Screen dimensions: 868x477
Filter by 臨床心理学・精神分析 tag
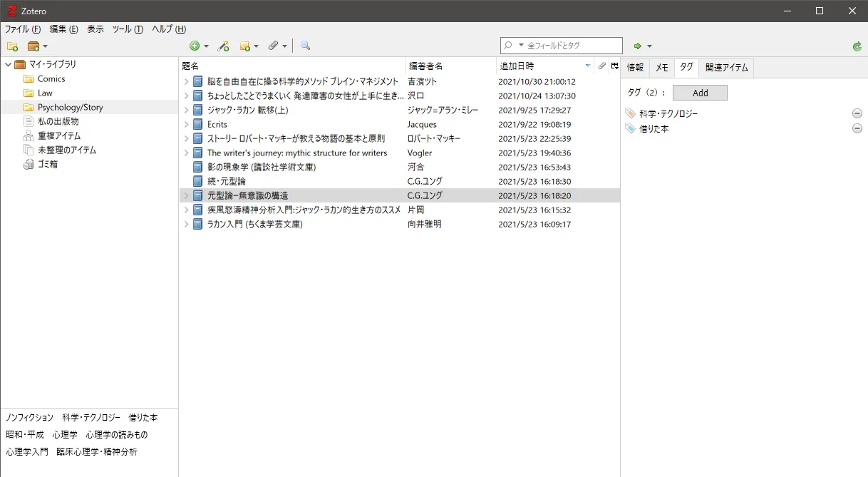[98, 452]
